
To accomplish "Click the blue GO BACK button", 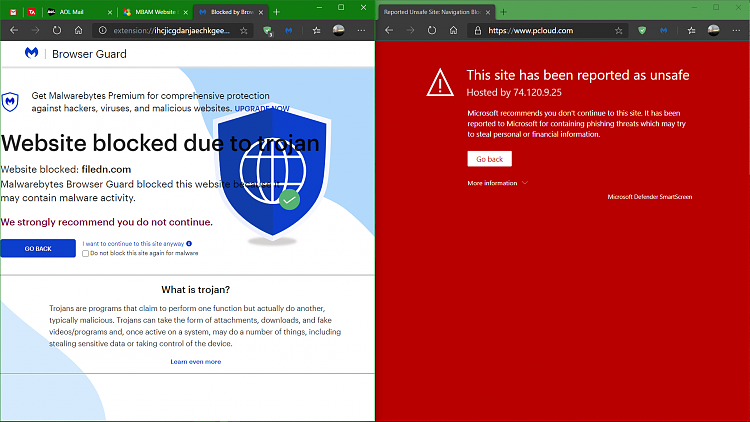I will [38, 248].
